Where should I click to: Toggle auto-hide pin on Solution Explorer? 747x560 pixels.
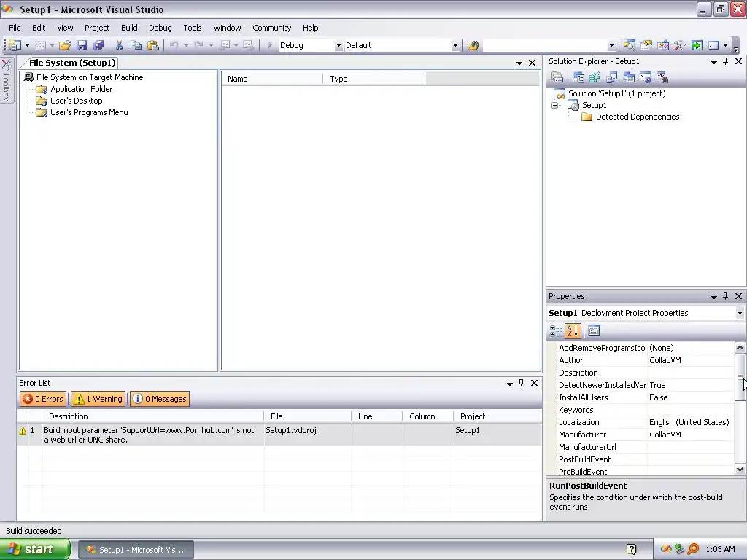click(x=726, y=61)
